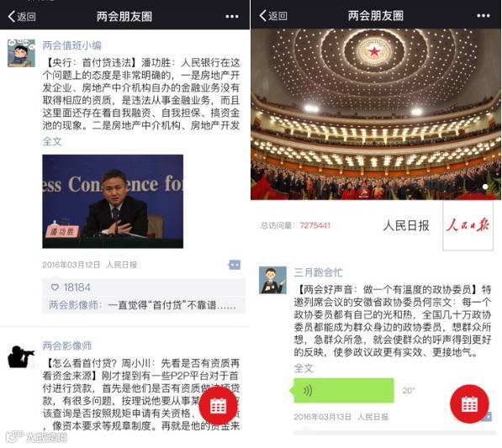
Task: Tap the red 人民日报 logo tile
Action: tap(468, 225)
